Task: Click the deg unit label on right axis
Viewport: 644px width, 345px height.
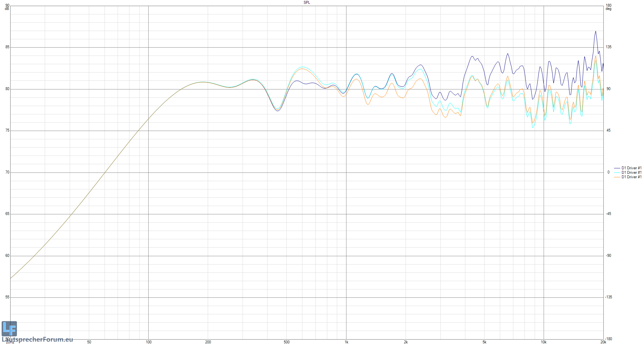Action: point(608,9)
